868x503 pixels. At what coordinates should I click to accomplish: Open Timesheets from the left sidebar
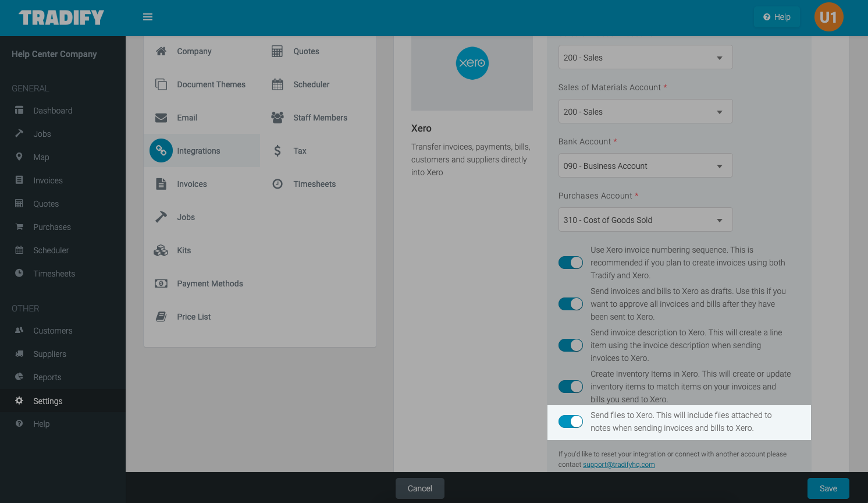(54, 273)
